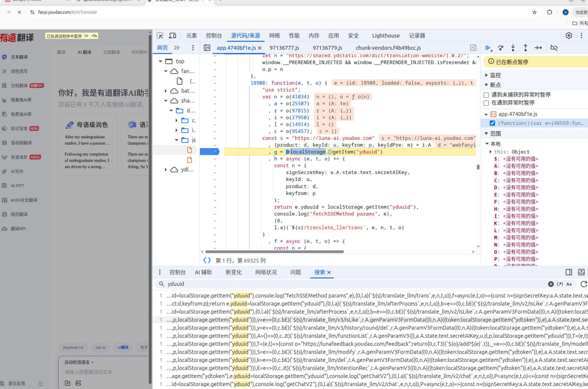588x389 pixels.
Task: Toggle the device toolbar icon
Action: tap(172, 35)
